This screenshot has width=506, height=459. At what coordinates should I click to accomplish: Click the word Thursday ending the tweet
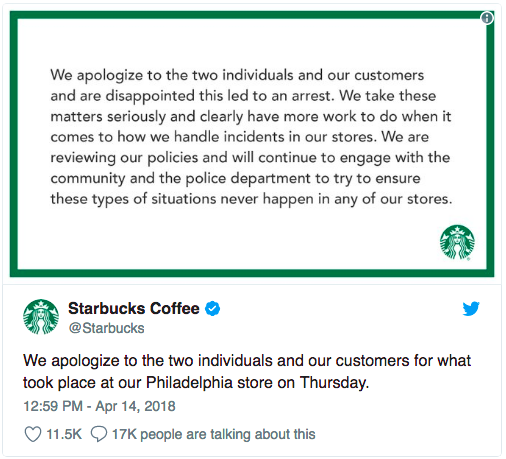334,382
